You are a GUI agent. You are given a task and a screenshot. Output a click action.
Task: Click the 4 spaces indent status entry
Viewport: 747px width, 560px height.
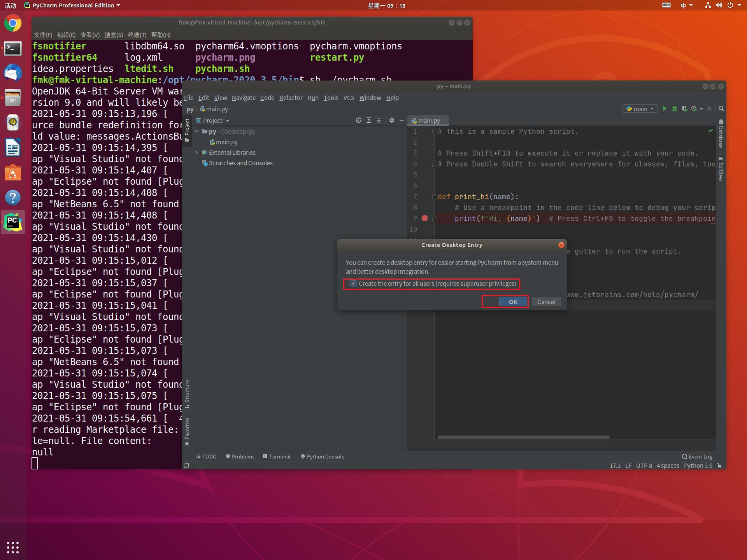click(668, 465)
